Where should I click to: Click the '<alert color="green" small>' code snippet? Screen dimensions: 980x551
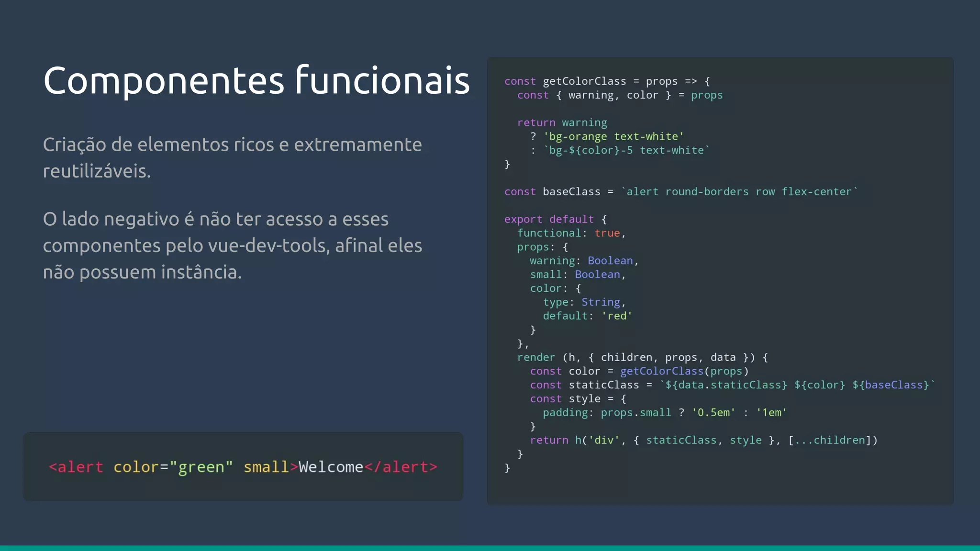pos(243,467)
